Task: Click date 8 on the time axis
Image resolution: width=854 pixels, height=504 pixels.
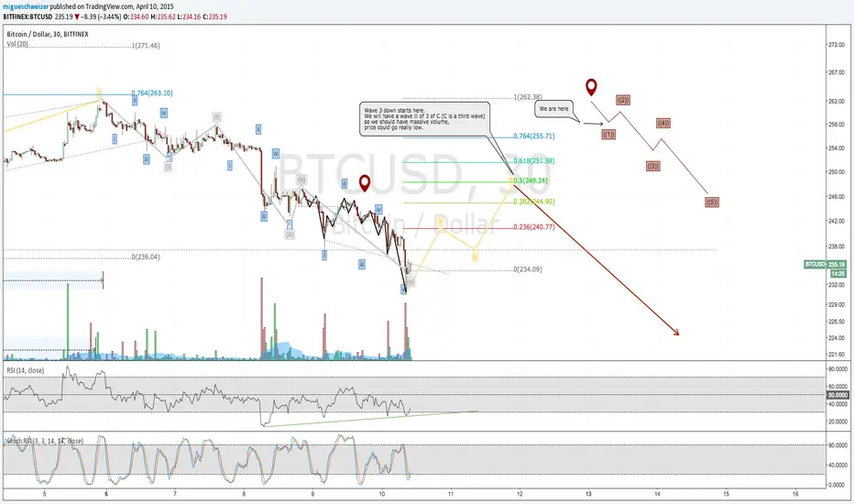Action: [x=244, y=494]
